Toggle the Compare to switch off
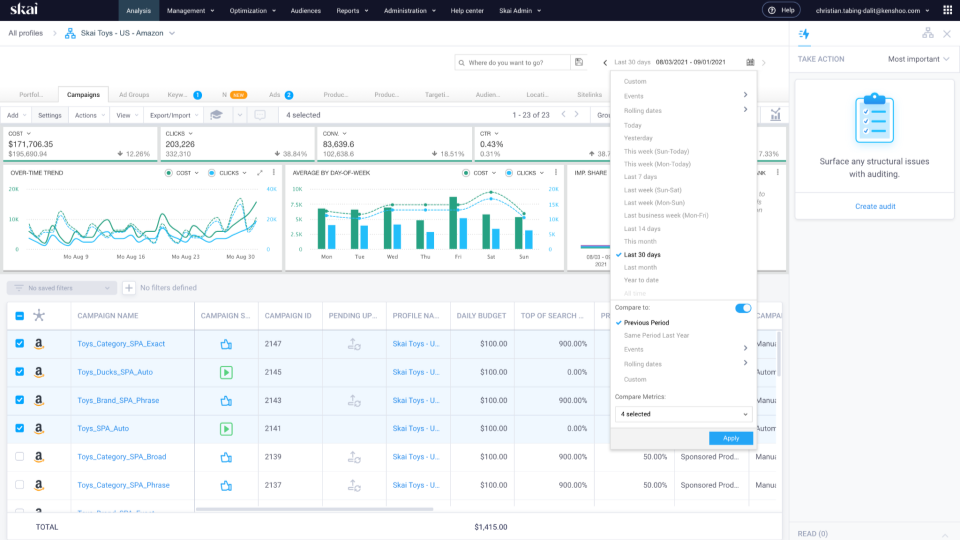This screenshot has width=960, height=540. click(x=742, y=308)
